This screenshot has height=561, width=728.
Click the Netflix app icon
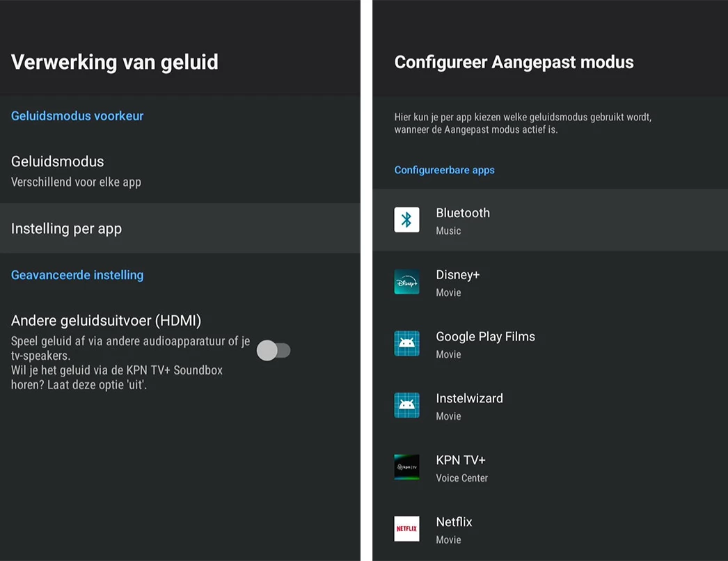406,529
